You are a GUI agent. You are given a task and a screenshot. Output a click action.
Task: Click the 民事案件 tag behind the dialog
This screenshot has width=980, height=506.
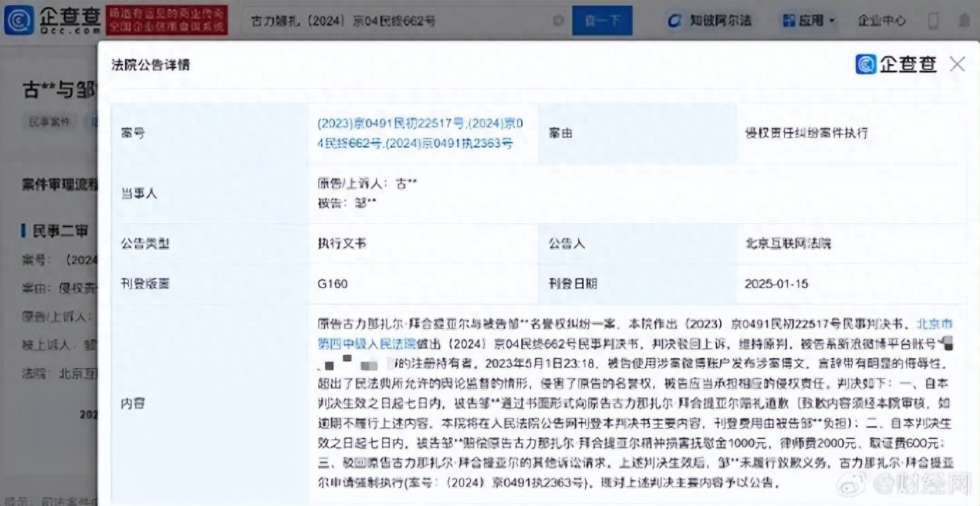tap(50, 122)
